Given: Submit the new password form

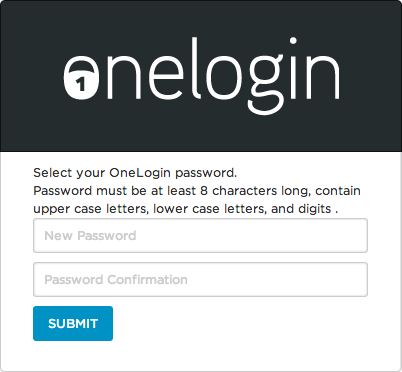Looking at the screenshot, I should (73, 323).
